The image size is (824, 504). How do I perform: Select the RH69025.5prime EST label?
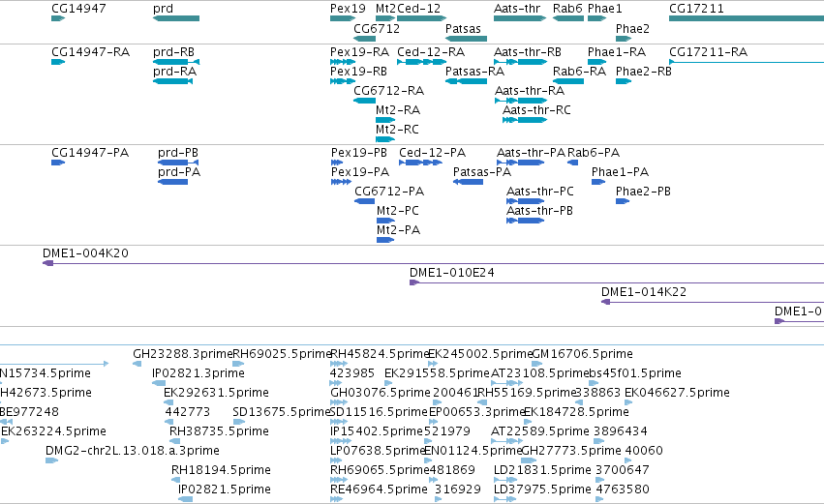click(x=282, y=354)
